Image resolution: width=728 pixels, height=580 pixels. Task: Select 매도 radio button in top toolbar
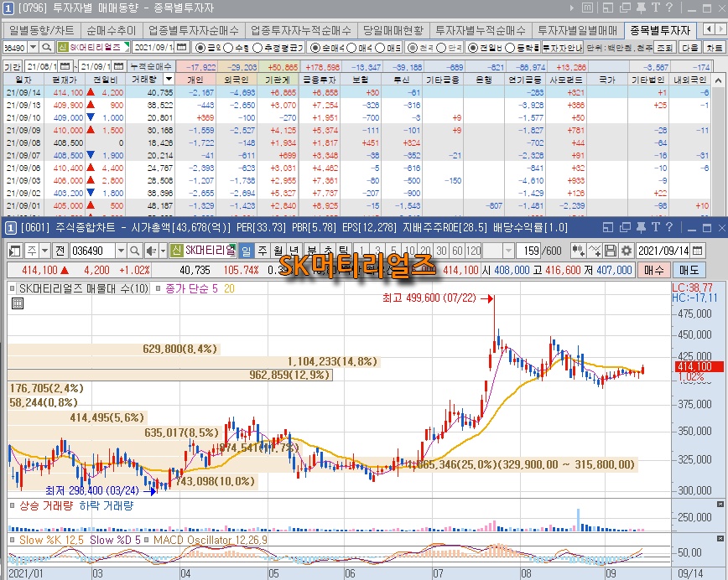click(380, 47)
